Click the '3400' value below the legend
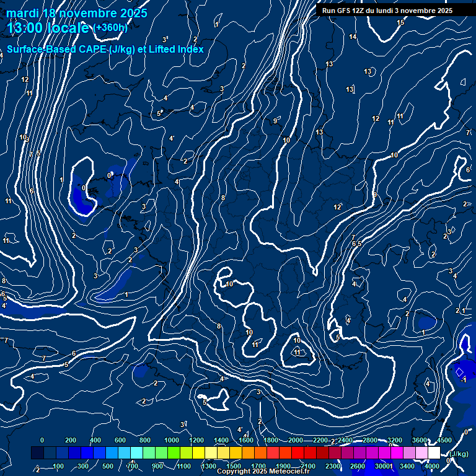This screenshot has width=476, height=476. [407, 466]
